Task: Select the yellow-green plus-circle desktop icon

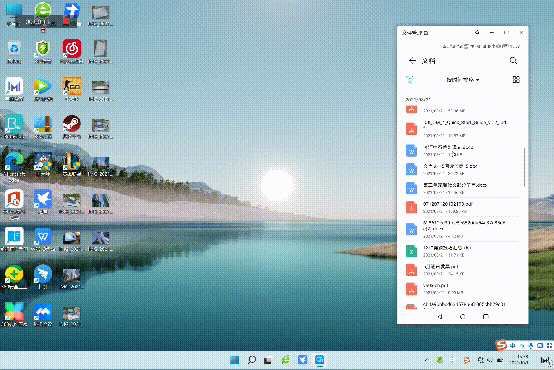Action: click(14, 278)
